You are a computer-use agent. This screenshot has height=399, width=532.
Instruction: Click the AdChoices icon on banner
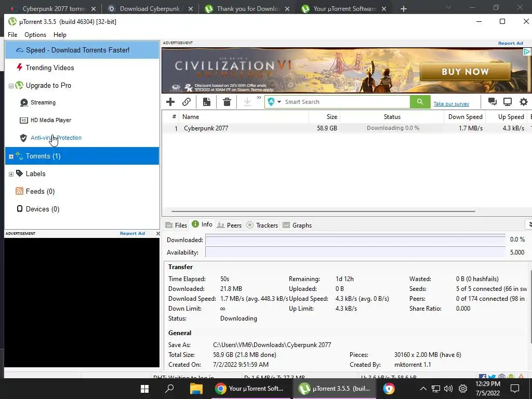[527, 51]
